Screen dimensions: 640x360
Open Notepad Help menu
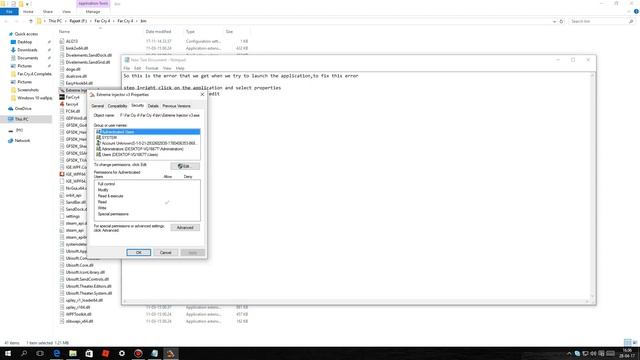(x=180, y=68)
